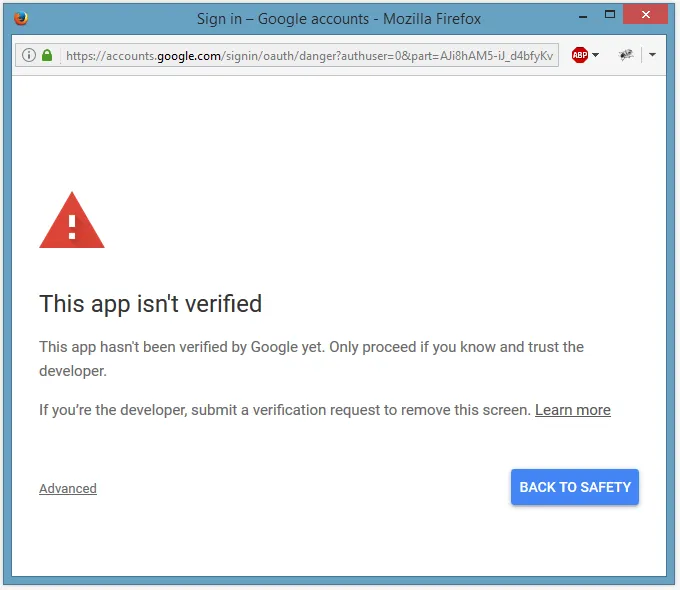Close the Firefox sign-in window
The image size is (680, 590).
pos(645,15)
